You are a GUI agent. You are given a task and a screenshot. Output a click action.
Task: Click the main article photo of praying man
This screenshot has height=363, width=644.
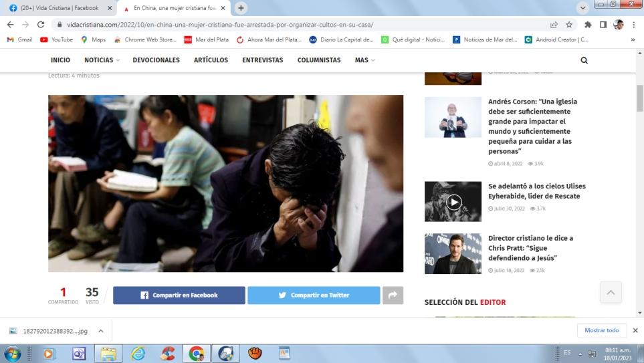(x=225, y=184)
